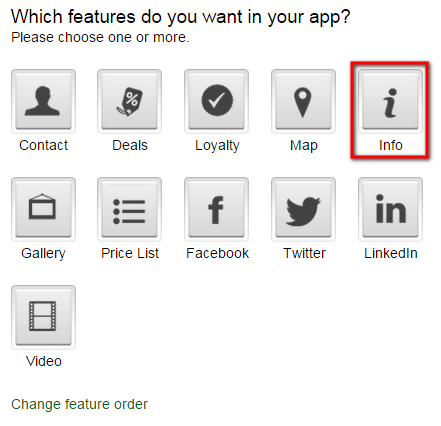Click the highlighted Info feature icon
The height and width of the screenshot is (426, 441).
point(390,101)
